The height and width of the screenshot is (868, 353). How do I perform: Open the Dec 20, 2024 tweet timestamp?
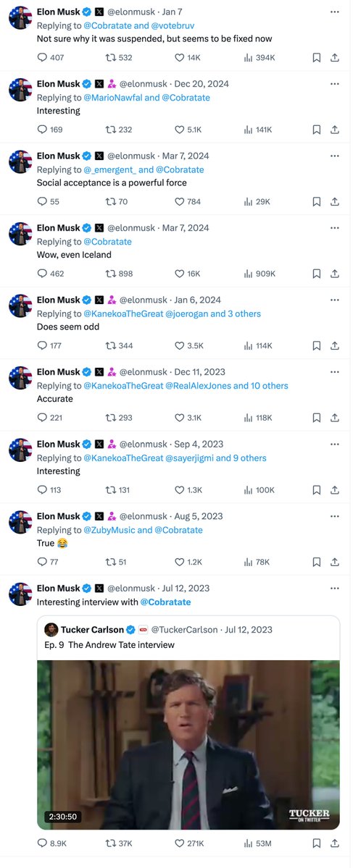coord(202,83)
